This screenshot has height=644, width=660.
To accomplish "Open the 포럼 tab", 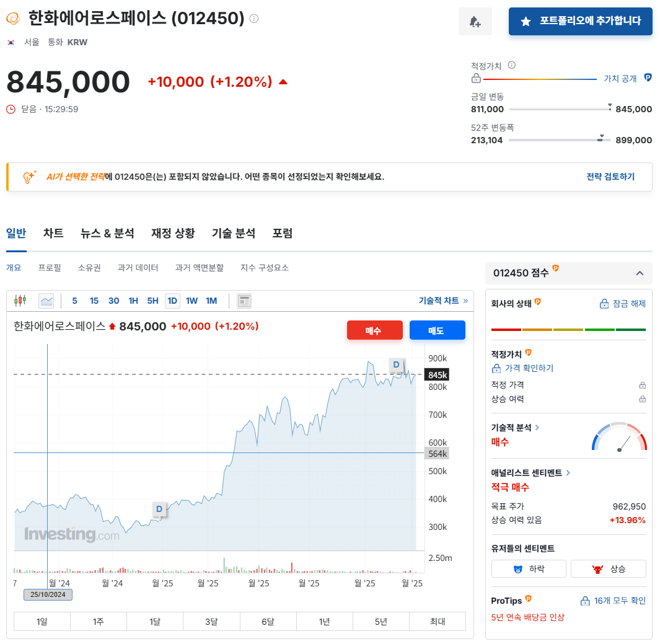I will [282, 233].
